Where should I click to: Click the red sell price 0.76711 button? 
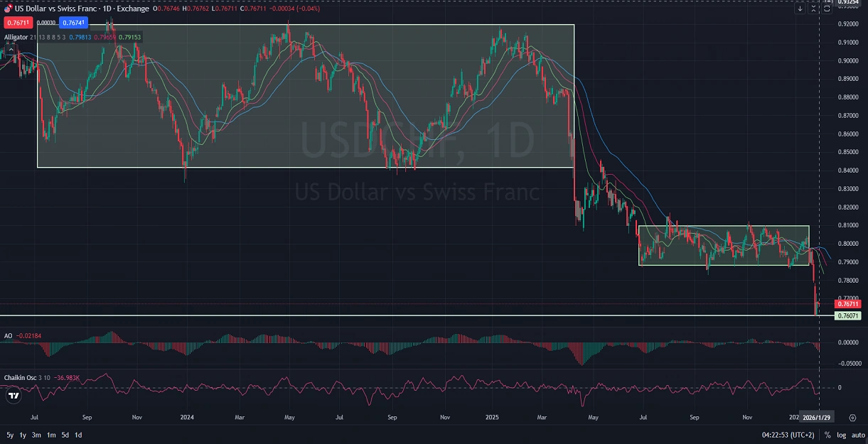16,23
